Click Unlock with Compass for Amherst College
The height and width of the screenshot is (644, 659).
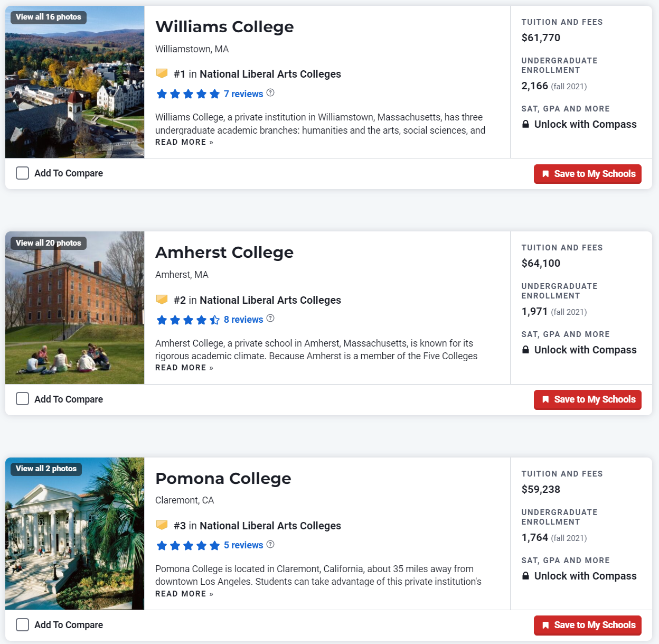[585, 350]
